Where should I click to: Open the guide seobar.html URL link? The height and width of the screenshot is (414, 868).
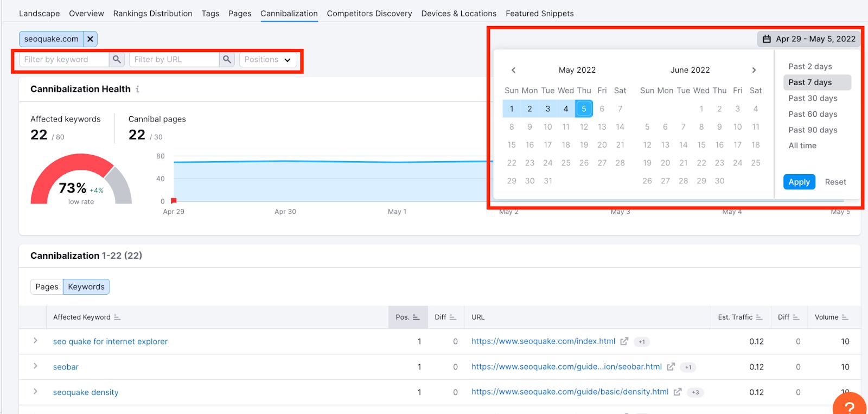567,367
